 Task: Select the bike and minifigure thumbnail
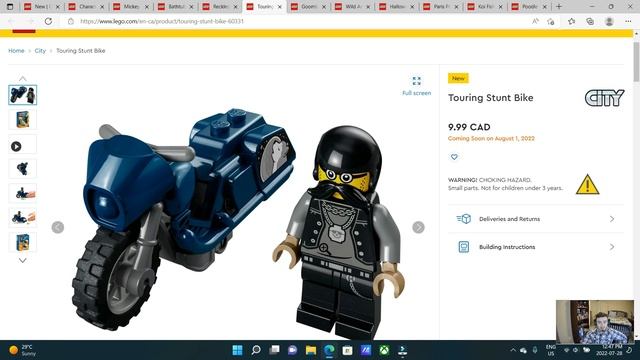(22, 95)
